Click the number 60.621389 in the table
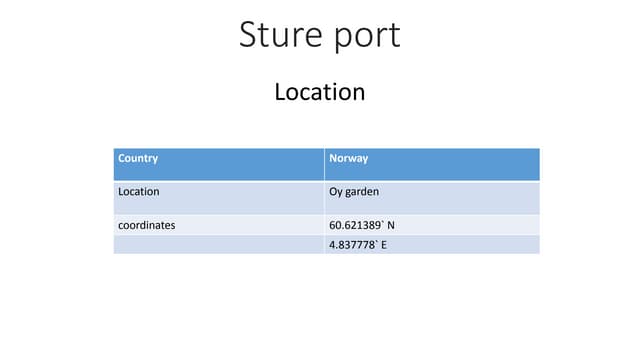The width and height of the screenshot is (640, 360). (355, 225)
